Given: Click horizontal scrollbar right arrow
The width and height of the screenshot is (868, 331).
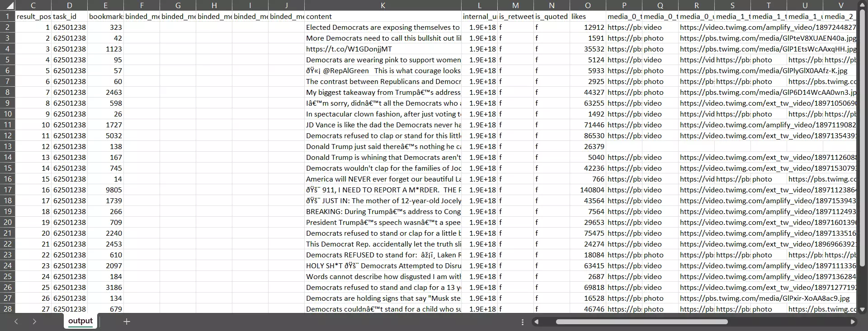Looking at the screenshot, I should coord(853,322).
